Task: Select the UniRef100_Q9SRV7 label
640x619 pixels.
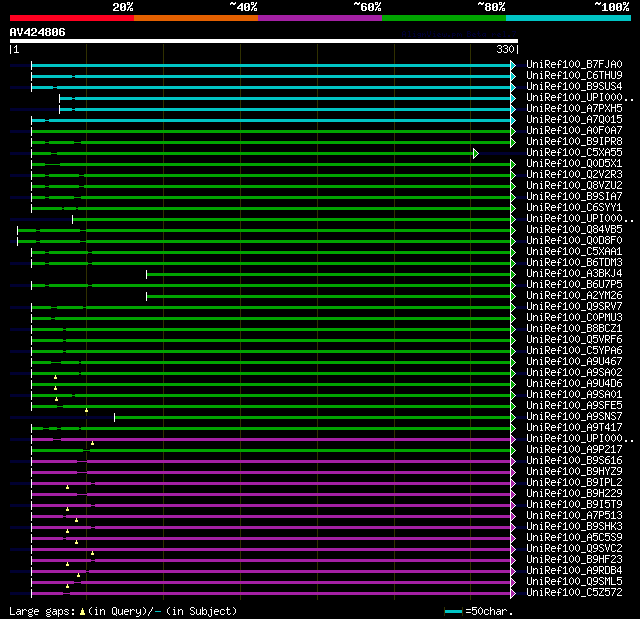Action: [x=574, y=306]
